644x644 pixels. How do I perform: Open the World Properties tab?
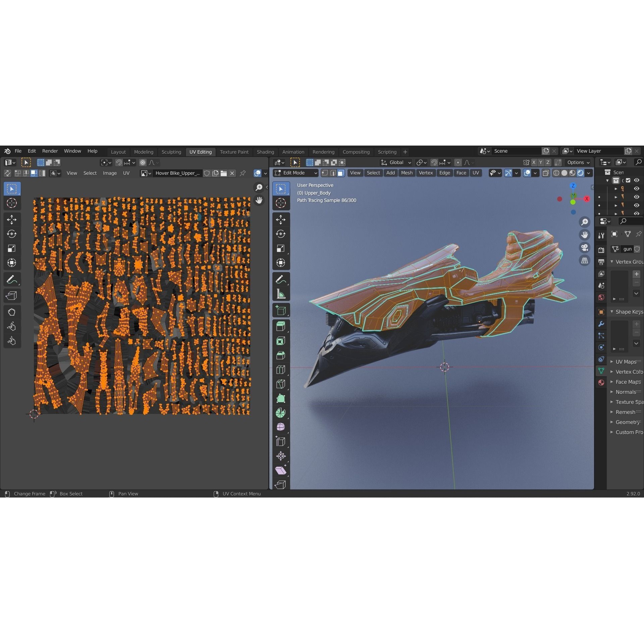coord(601,298)
